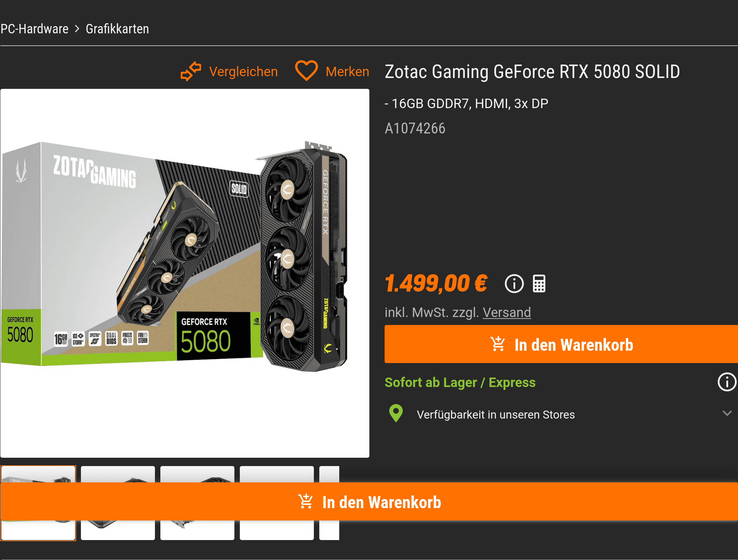This screenshot has height=560, width=738.
Task: Click the compare arrows icon
Action: point(191,71)
